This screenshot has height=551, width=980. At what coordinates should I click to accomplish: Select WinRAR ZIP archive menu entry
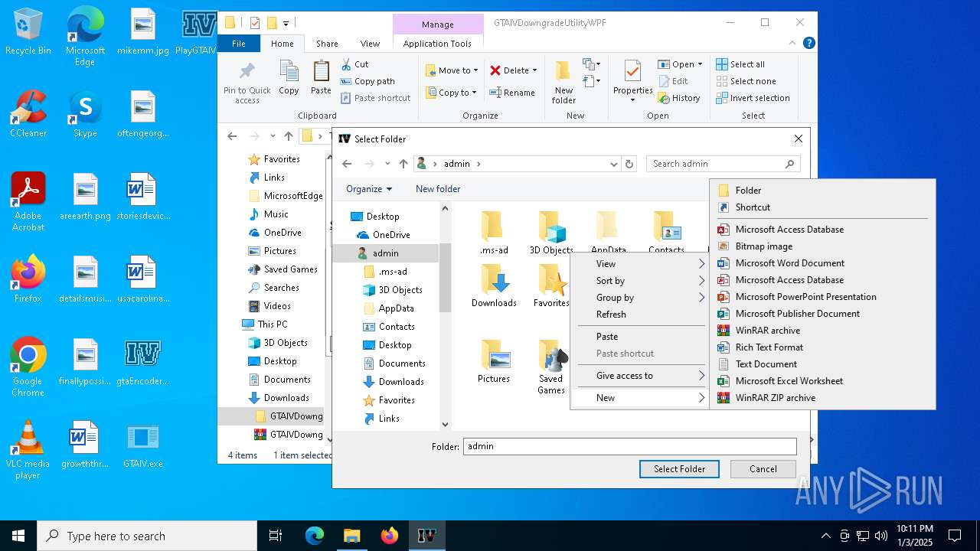[x=822, y=398]
